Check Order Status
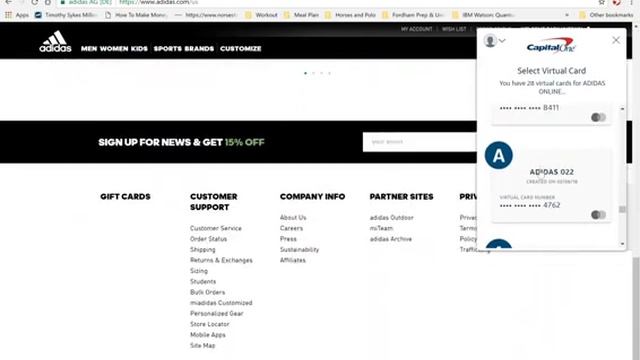The width and height of the screenshot is (640, 360). (209, 239)
